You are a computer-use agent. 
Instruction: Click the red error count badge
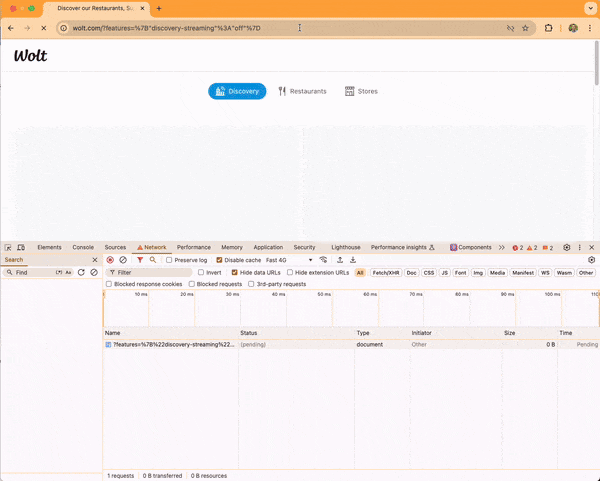click(518, 248)
